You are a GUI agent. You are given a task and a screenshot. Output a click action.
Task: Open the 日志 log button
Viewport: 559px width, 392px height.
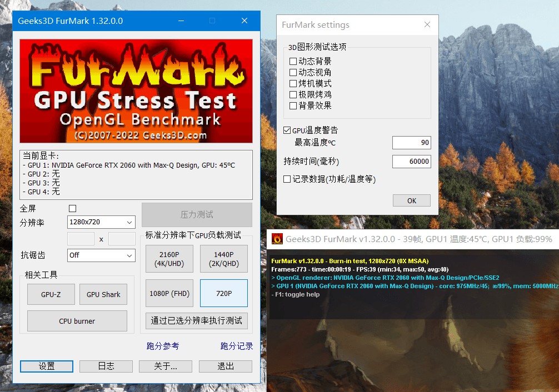click(106, 366)
